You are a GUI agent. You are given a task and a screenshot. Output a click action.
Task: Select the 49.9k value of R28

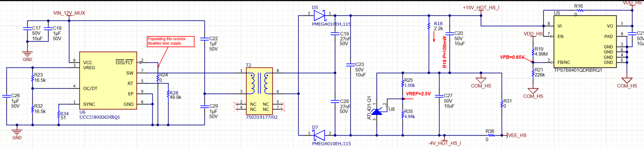tap(175, 97)
